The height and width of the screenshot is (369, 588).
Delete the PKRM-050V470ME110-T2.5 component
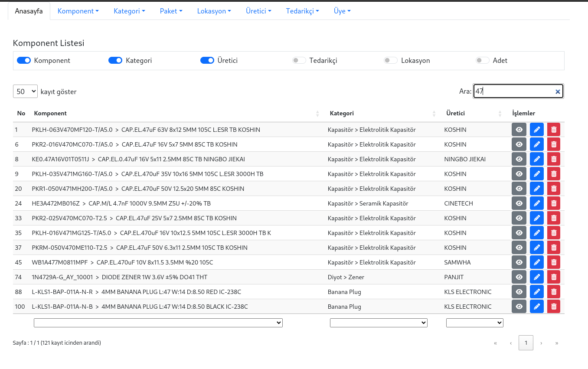[554, 248]
